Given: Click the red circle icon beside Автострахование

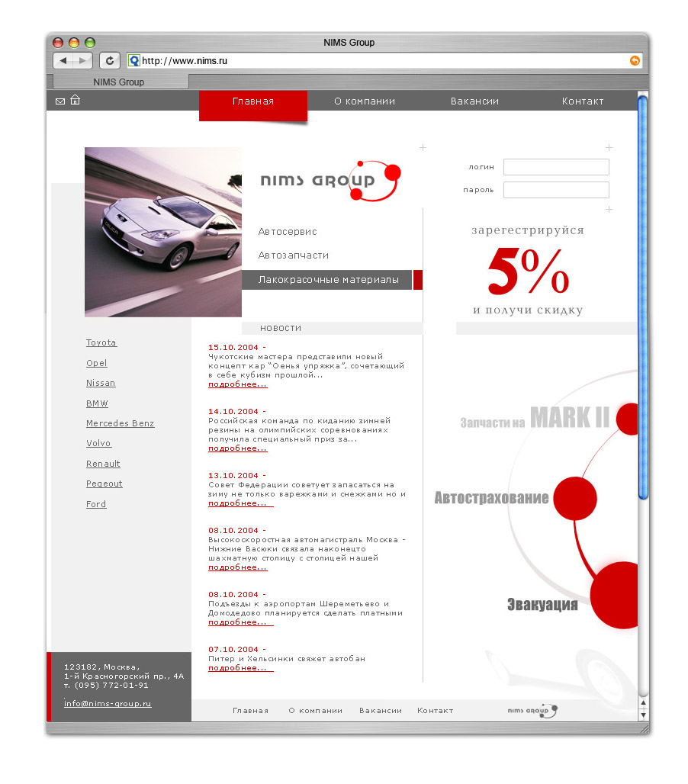Looking at the screenshot, I should click(574, 499).
